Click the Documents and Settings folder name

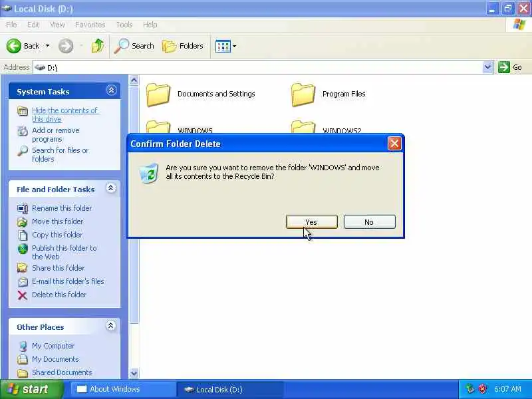click(x=216, y=94)
